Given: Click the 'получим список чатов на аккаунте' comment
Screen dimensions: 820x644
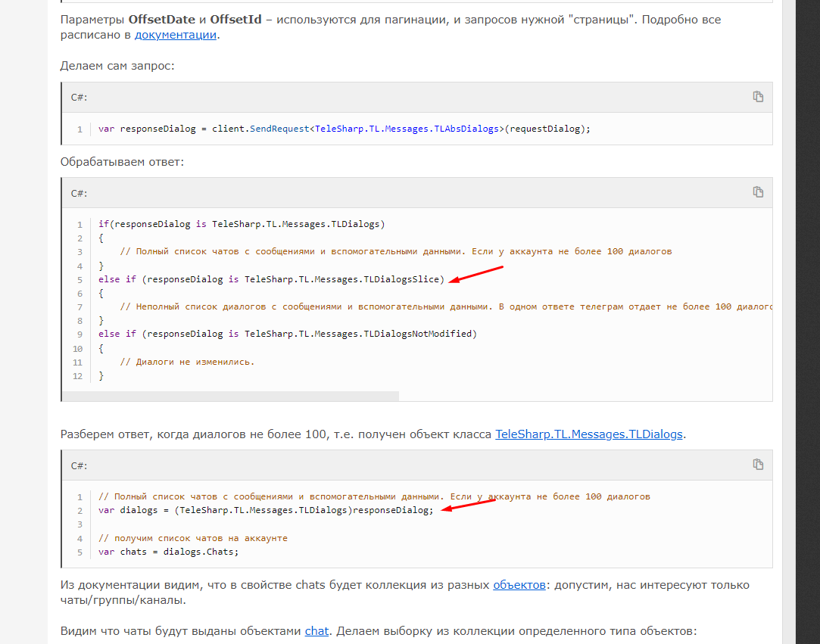Looking at the screenshot, I should coord(193,538).
